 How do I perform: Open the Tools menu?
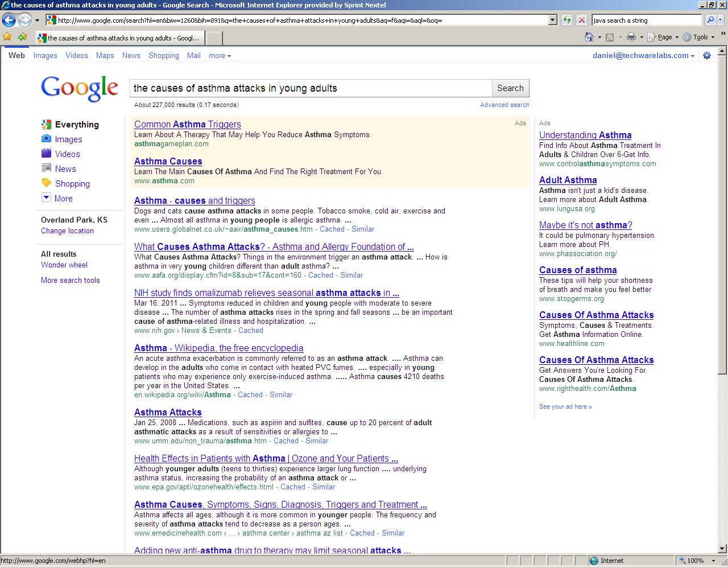[x=699, y=38]
